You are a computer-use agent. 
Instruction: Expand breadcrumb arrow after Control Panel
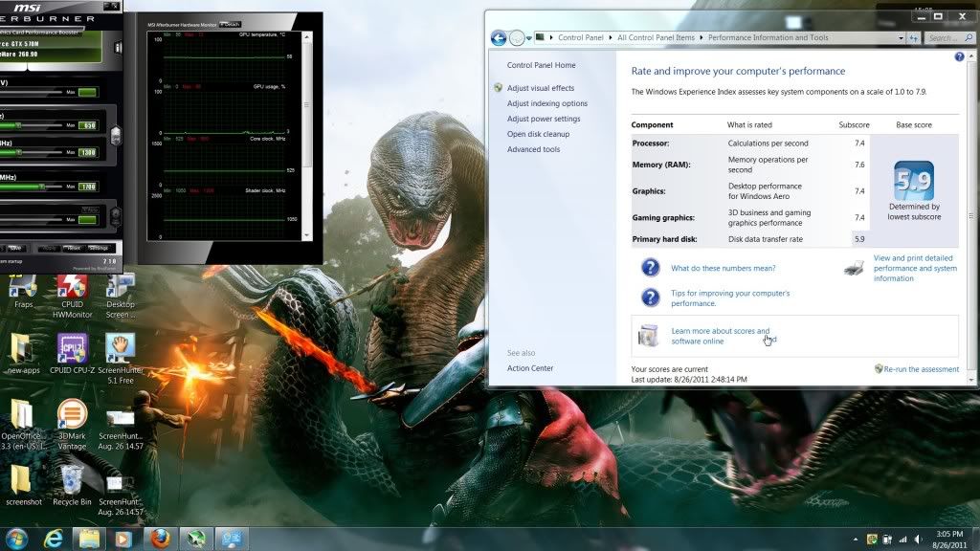[x=611, y=38]
